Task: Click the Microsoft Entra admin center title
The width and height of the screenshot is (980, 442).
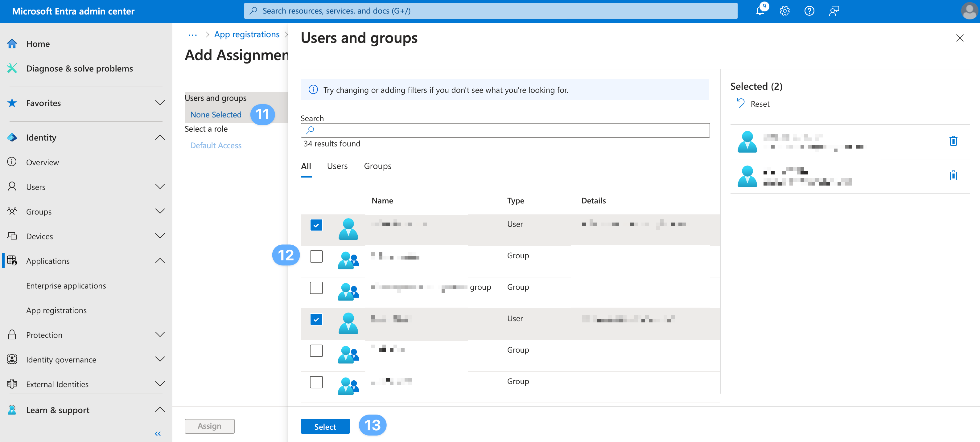Action: pyautogui.click(x=73, y=11)
